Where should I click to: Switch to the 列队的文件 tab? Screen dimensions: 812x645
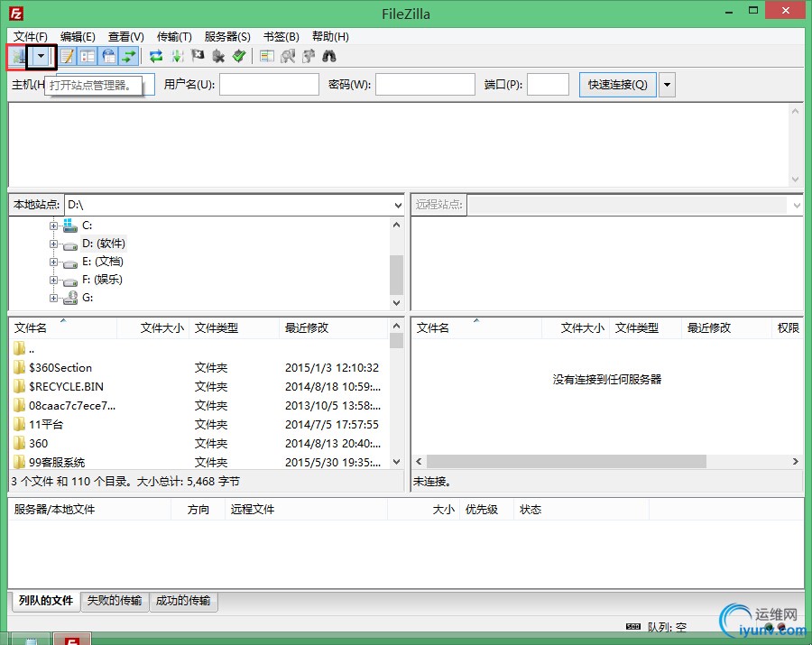click(x=46, y=601)
